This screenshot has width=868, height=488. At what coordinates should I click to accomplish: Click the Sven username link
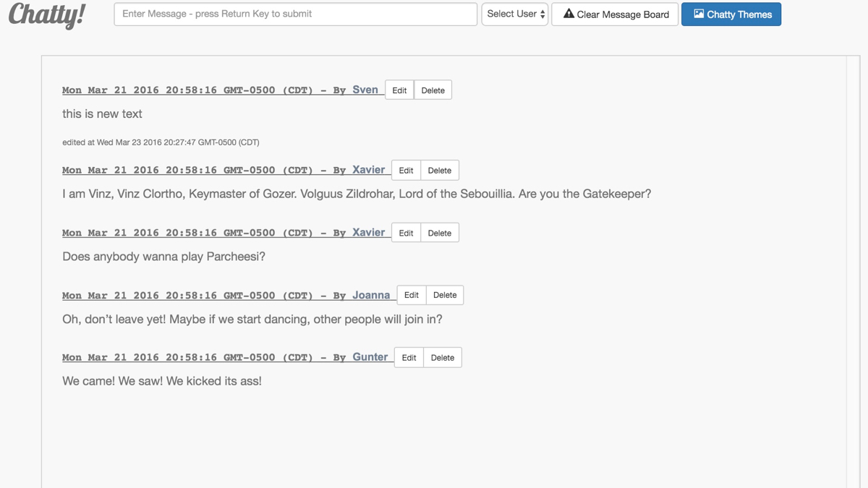coord(365,90)
